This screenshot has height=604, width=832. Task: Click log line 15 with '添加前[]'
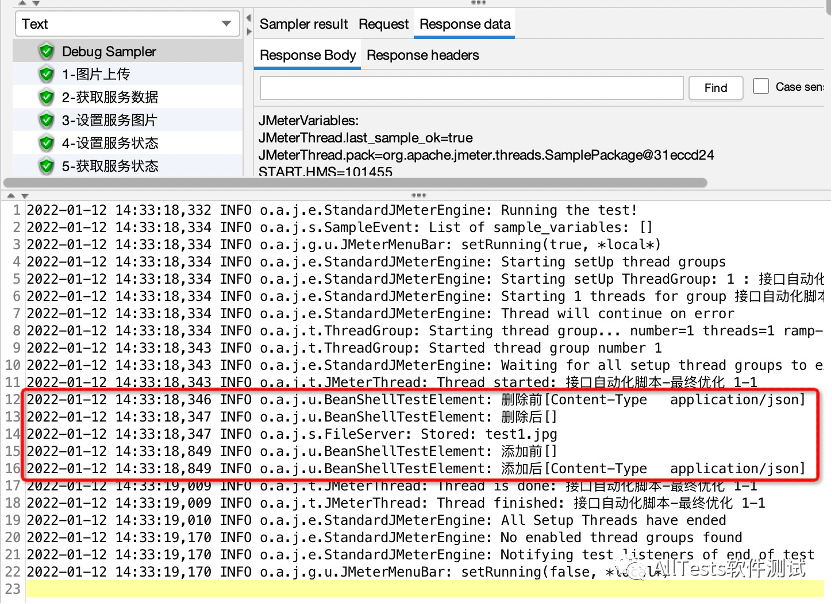[292, 451]
